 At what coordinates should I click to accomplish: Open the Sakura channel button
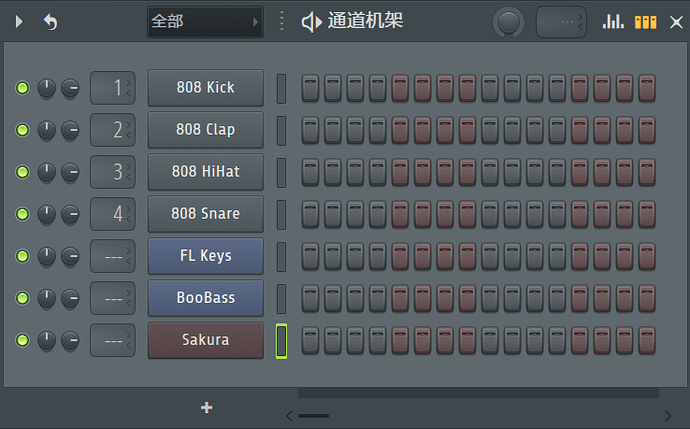206,340
